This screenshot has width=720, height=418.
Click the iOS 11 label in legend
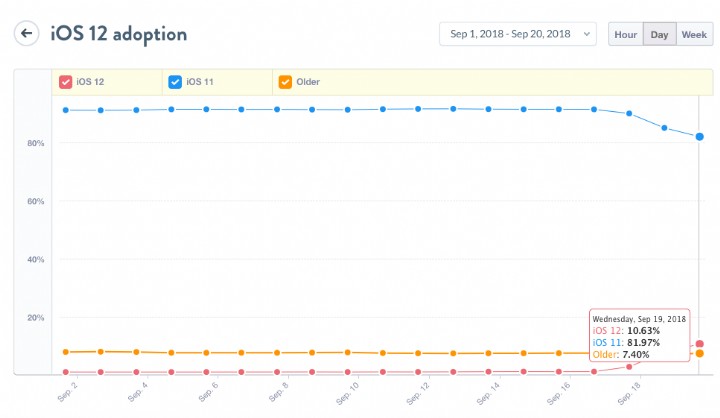coord(201,82)
